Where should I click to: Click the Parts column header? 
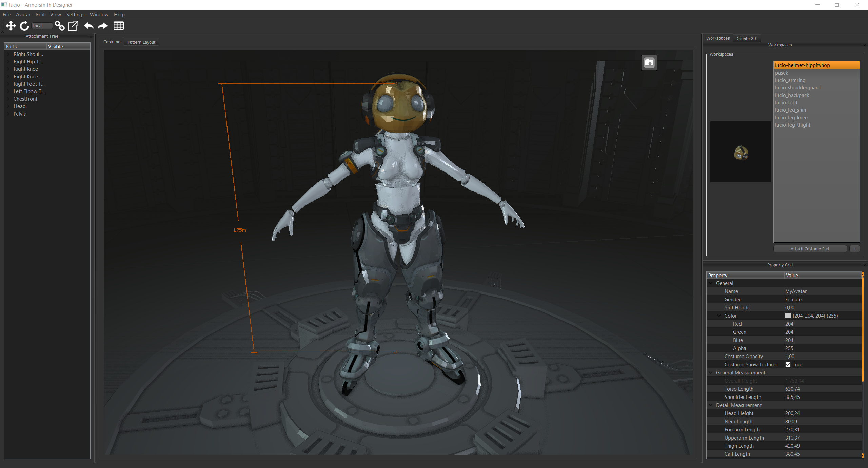tap(25, 46)
